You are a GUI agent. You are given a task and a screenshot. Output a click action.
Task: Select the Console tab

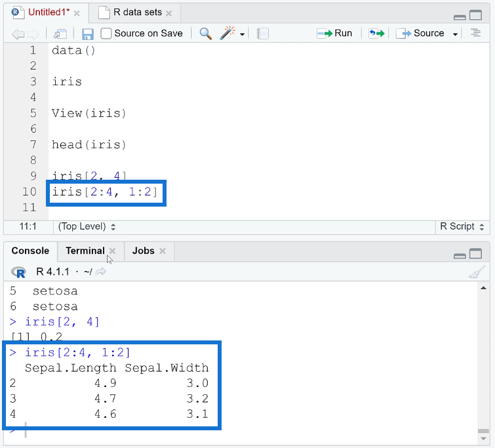click(30, 251)
